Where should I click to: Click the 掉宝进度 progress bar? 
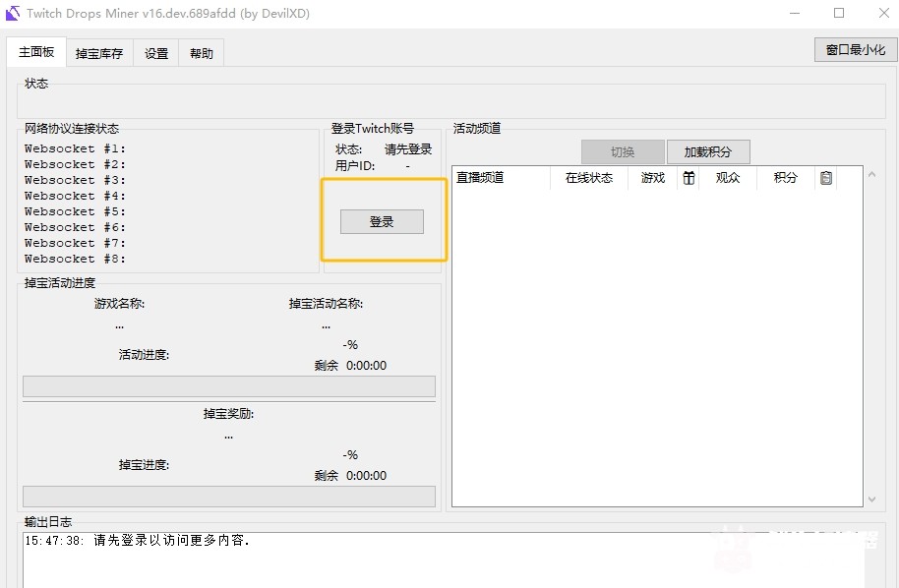229,497
